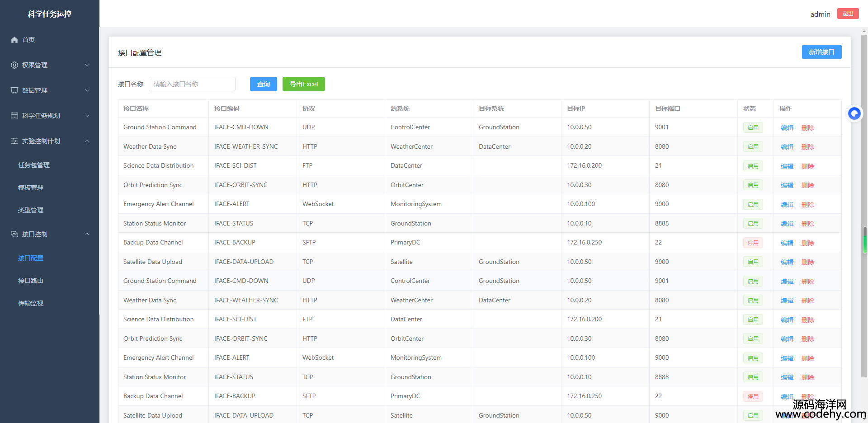The height and width of the screenshot is (423, 868).
Task: Export the table with 导出Excel
Action: click(303, 84)
